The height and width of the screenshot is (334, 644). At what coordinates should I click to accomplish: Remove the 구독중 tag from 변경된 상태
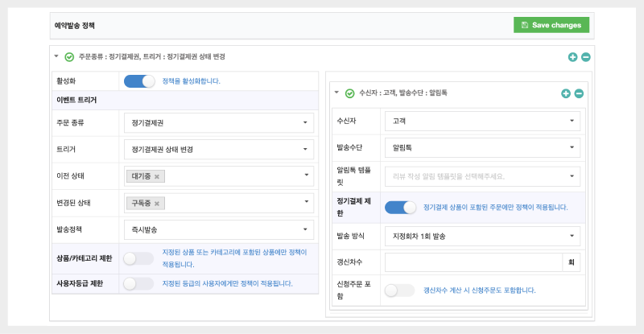[x=157, y=204]
